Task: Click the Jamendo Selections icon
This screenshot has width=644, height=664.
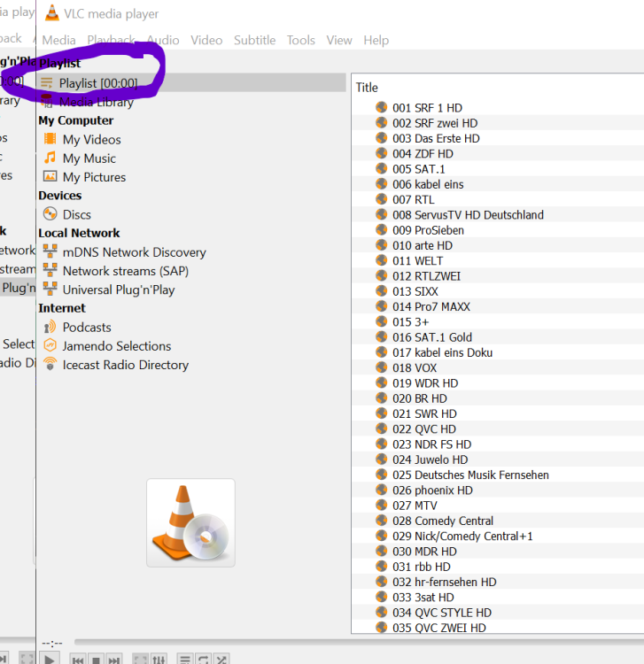Action: click(50, 345)
